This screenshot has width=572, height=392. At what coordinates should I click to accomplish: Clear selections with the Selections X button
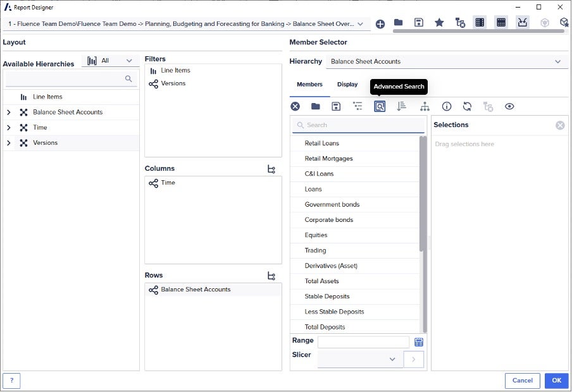[560, 125]
